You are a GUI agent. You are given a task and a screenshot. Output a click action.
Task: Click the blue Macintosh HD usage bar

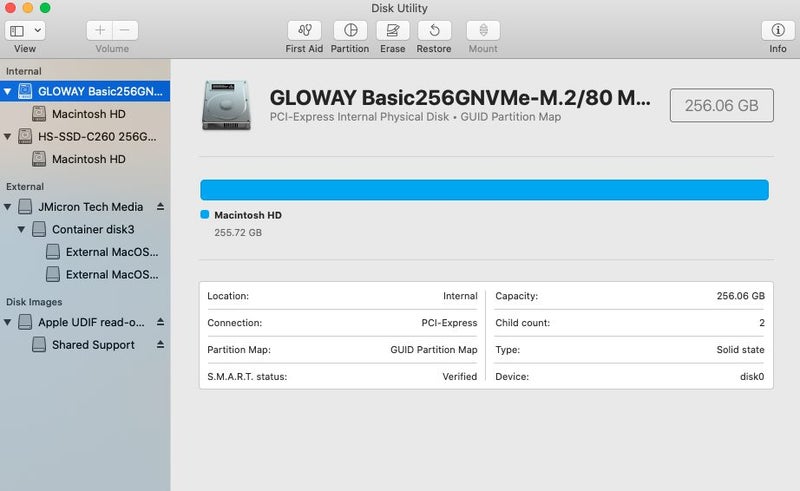tap(484, 190)
